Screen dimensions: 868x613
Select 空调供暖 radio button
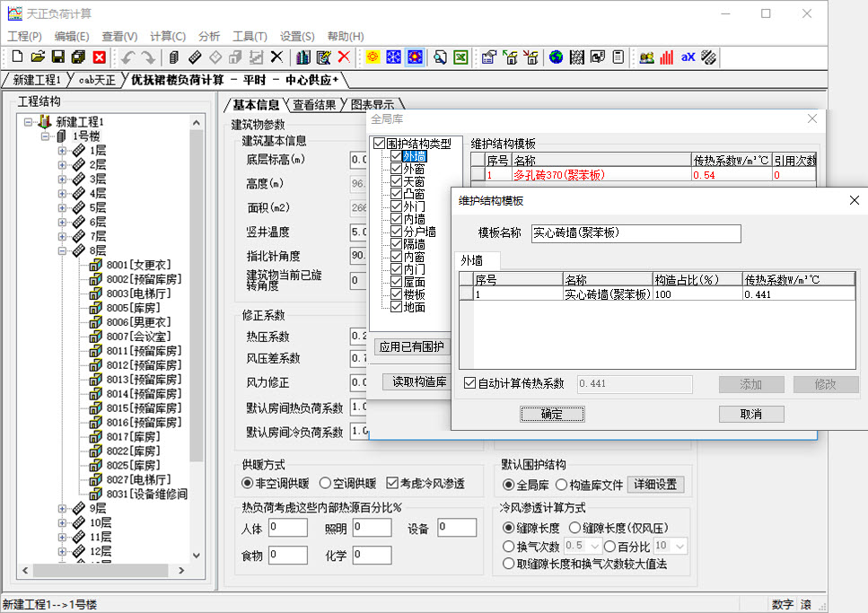pos(326,484)
